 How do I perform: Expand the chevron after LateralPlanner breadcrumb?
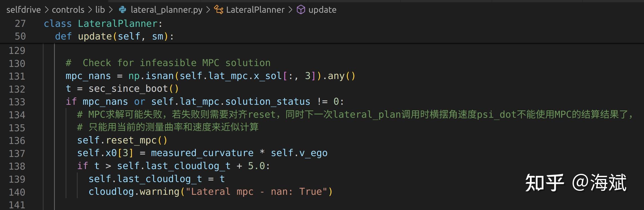pyautogui.click(x=291, y=9)
